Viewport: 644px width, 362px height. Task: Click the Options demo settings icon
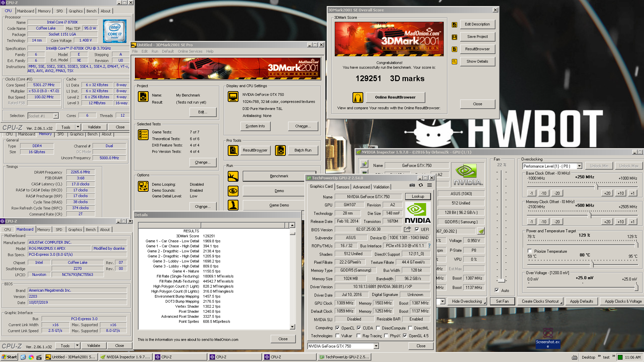pyautogui.click(x=143, y=186)
